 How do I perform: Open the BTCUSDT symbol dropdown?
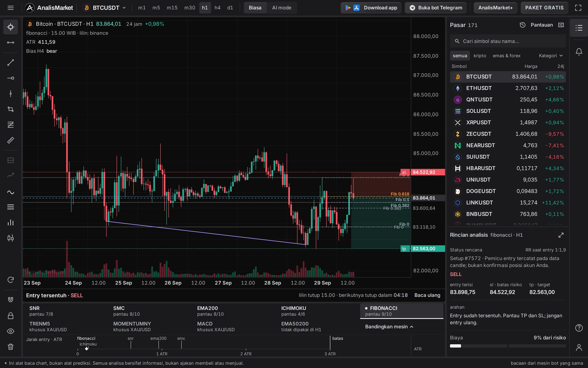[105, 8]
